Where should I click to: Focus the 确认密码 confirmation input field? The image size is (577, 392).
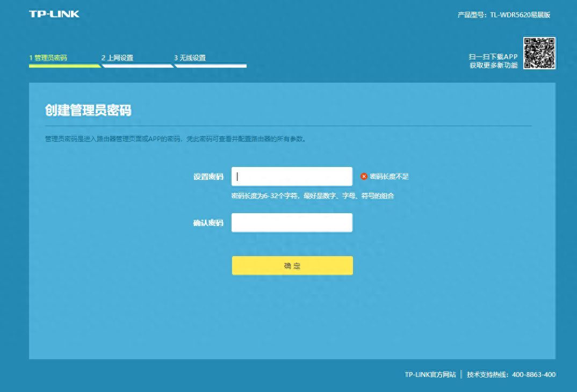(x=292, y=222)
